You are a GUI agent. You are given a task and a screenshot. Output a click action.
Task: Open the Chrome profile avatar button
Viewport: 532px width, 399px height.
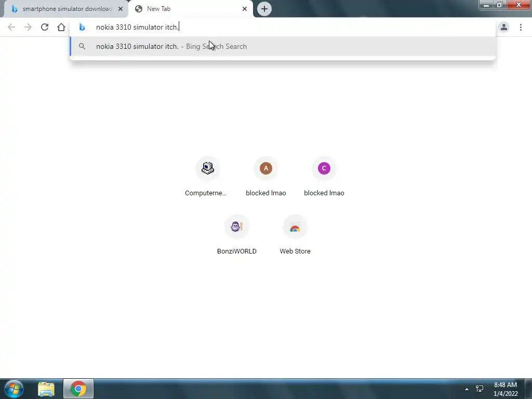tap(504, 27)
